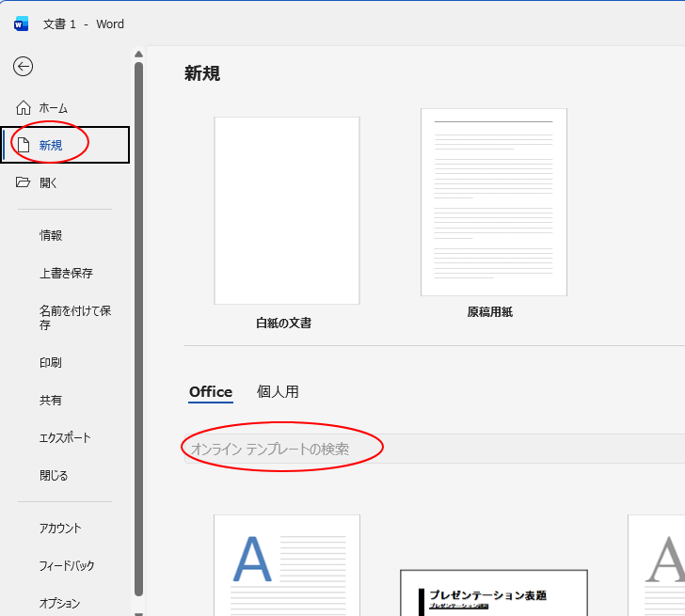This screenshot has height=616, width=685.
Task: Click the folder icon next to 開く
Action: click(24, 182)
